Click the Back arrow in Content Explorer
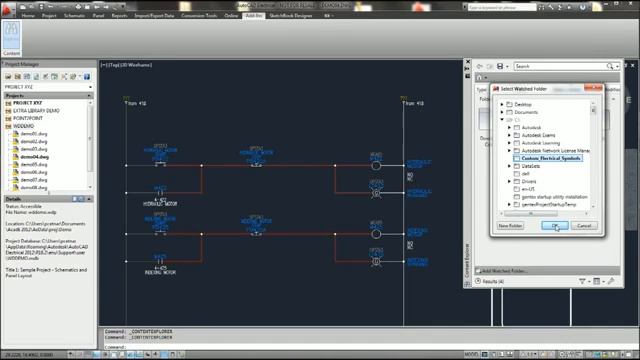 480,66
